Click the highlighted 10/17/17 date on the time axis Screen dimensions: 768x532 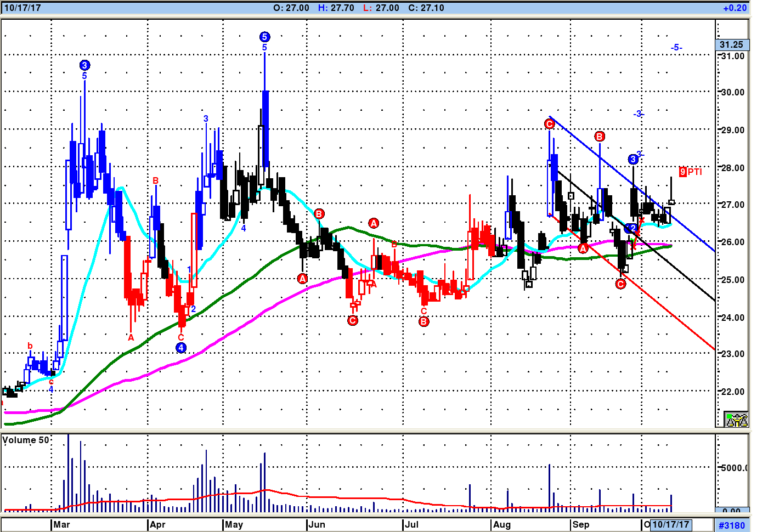pyautogui.click(x=671, y=524)
